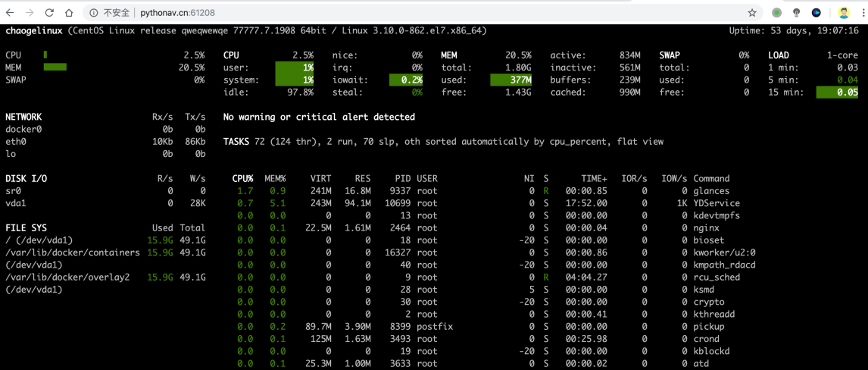Click the chaogelinux hostname
The height and width of the screenshot is (370, 868).
(x=34, y=30)
